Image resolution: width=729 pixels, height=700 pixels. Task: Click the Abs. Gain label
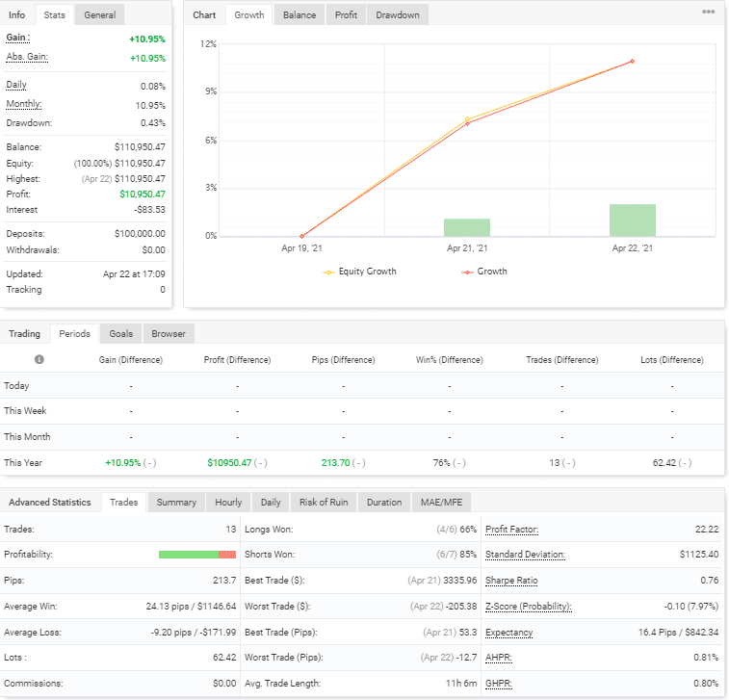27,57
